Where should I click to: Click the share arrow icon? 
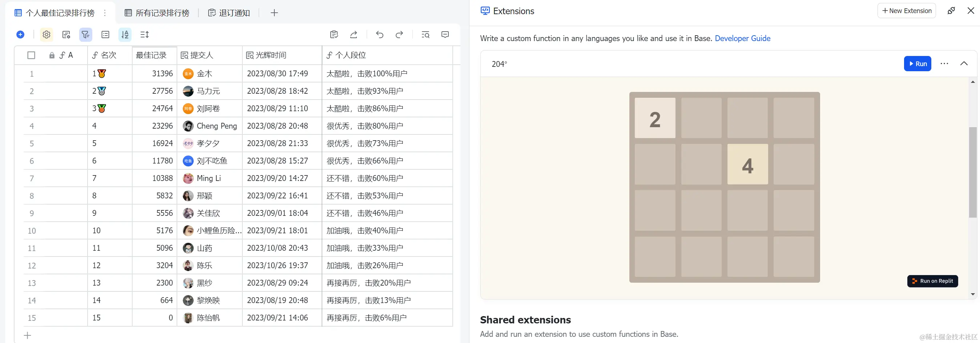click(x=354, y=35)
